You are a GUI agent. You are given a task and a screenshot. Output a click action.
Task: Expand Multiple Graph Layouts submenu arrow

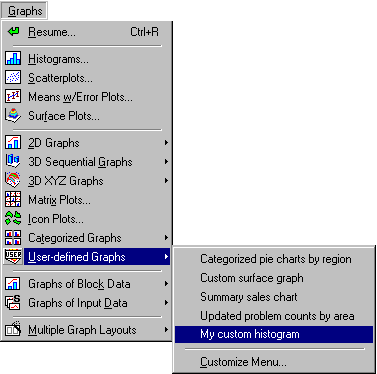click(x=166, y=330)
